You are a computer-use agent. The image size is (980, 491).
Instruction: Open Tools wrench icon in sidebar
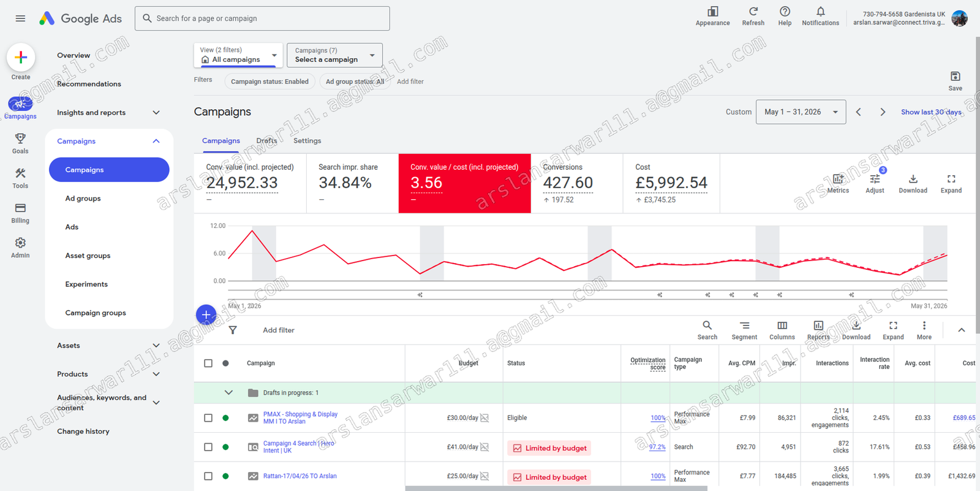(x=20, y=173)
